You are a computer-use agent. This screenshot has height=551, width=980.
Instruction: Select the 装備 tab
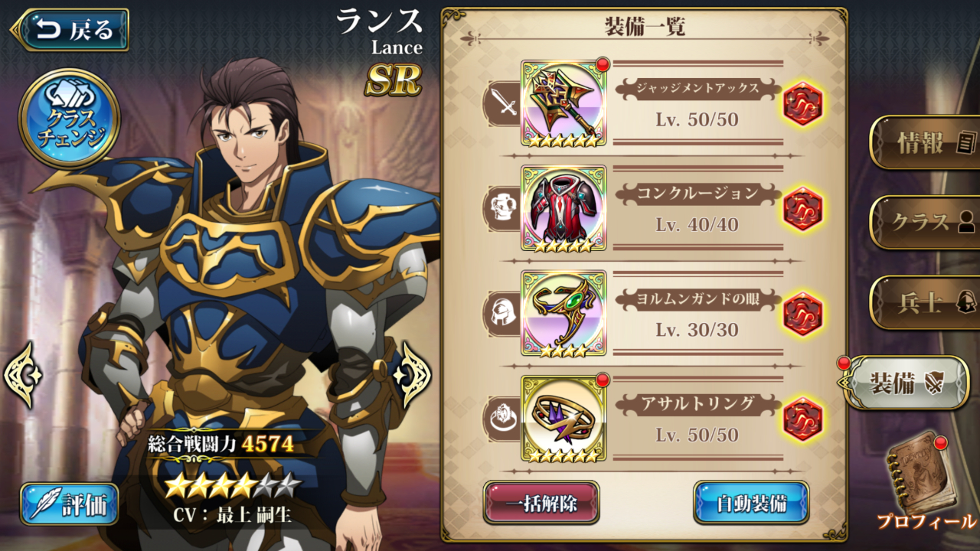(904, 383)
